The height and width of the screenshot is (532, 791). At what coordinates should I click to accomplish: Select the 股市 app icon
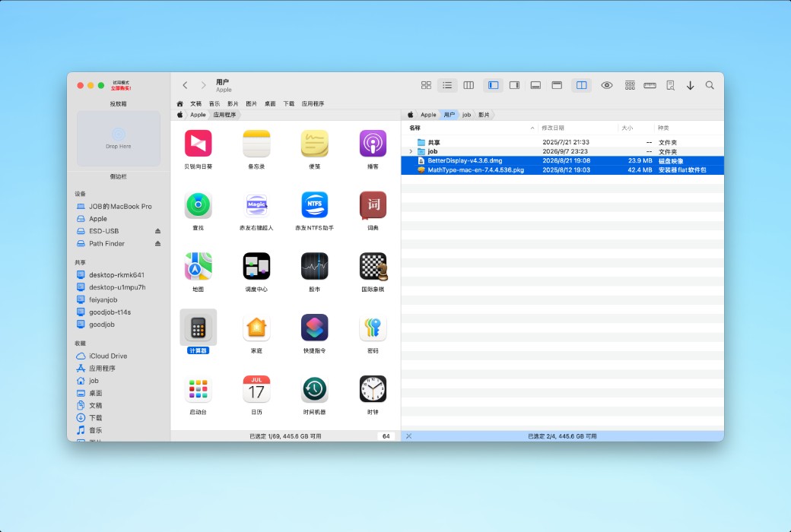point(314,266)
